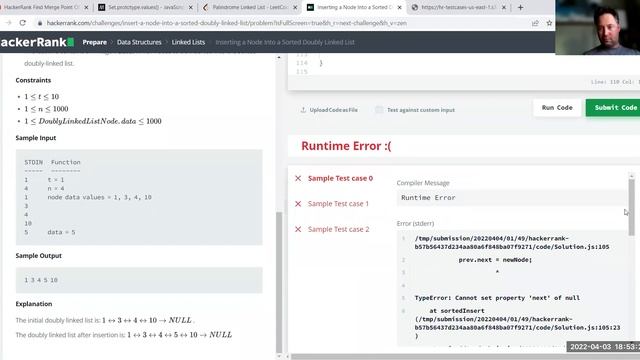Image resolution: width=640 pixels, height=360 pixels.
Task: Switch to HackerRank Find Merge Point tab
Action: point(41,7)
